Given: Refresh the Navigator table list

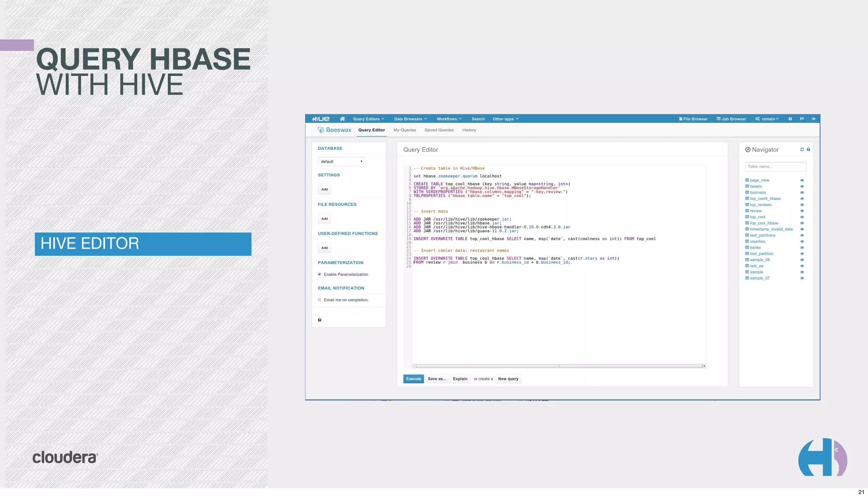Looking at the screenshot, I should (802, 150).
